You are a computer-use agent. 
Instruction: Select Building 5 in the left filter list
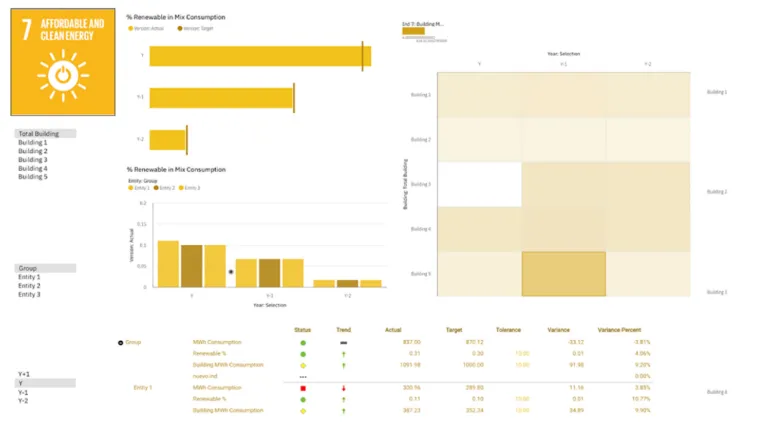(x=33, y=177)
